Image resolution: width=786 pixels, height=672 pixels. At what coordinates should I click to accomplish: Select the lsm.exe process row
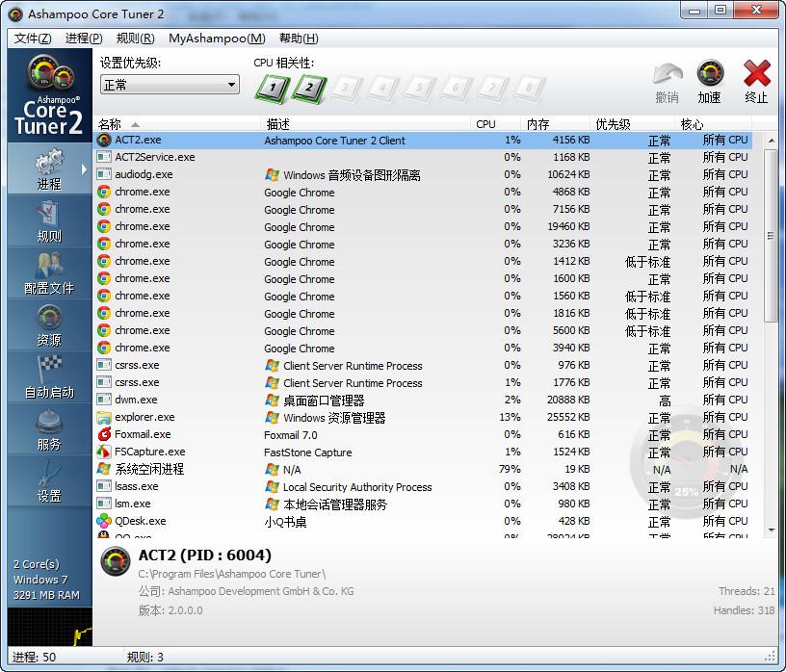pyautogui.click(x=423, y=504)
